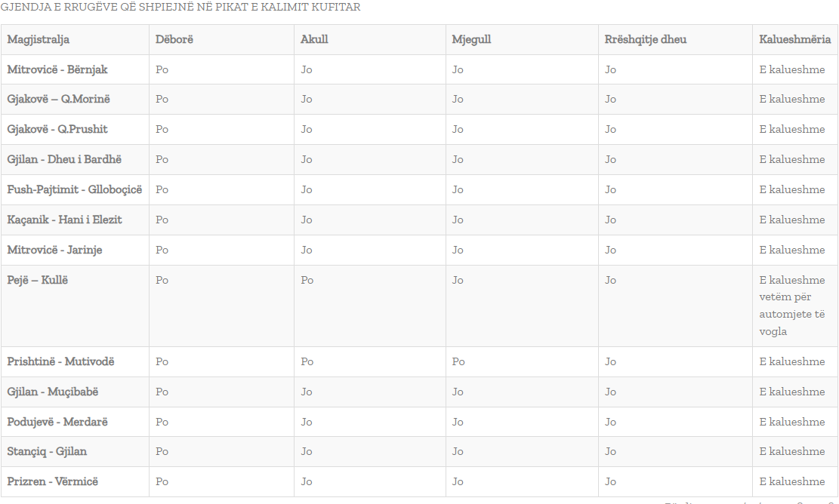839x504 pixels.
Task: Click the Akull column header
Action: click(x=314, y=39)
